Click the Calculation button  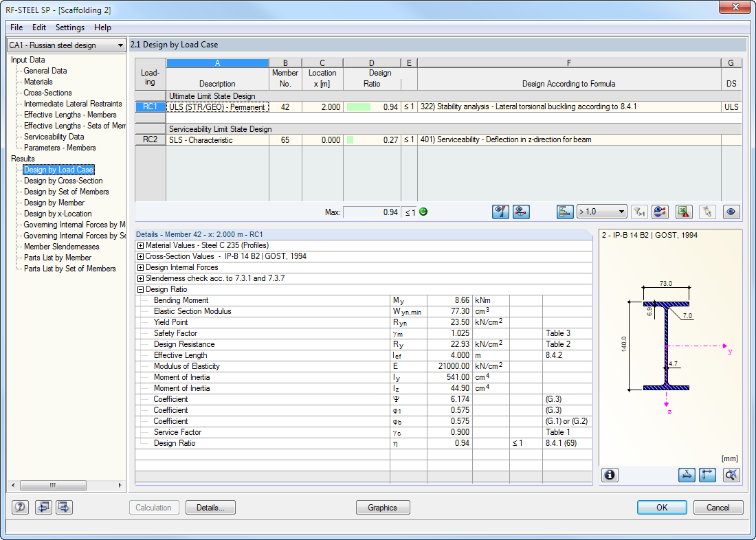click(x=154, y=507)
